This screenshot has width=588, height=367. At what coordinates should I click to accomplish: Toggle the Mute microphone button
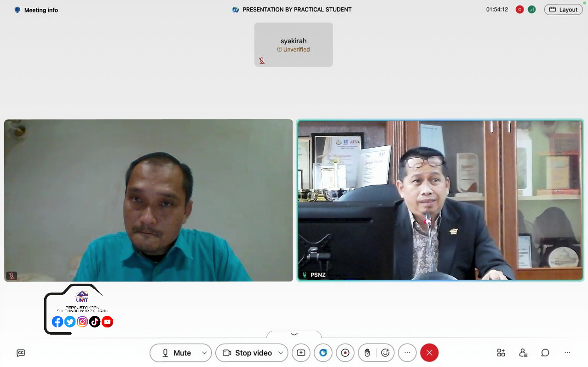pyautogui.click(x=176, y=353)
